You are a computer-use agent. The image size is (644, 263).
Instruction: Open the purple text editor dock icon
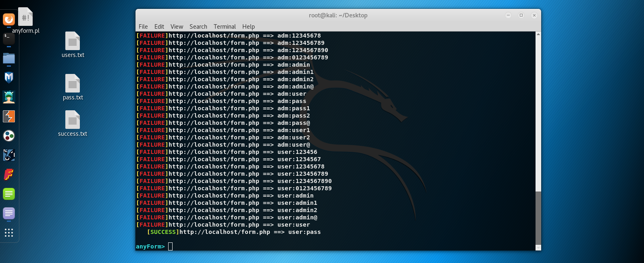coord(9,213)
